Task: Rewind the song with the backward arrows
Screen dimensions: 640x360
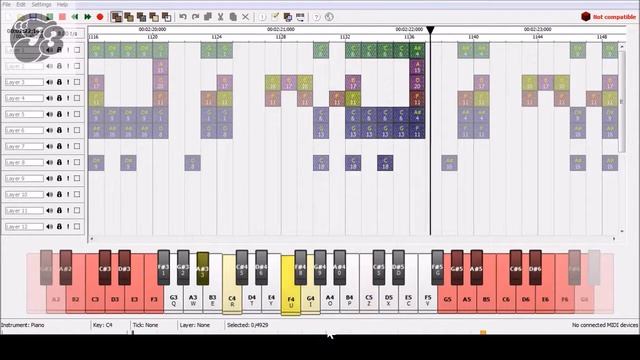Action: pos(75,17)
